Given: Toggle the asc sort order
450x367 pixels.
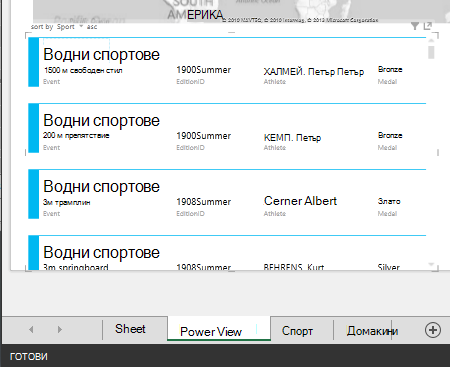Looking at the screenshot, I should [x=92, y=27].
